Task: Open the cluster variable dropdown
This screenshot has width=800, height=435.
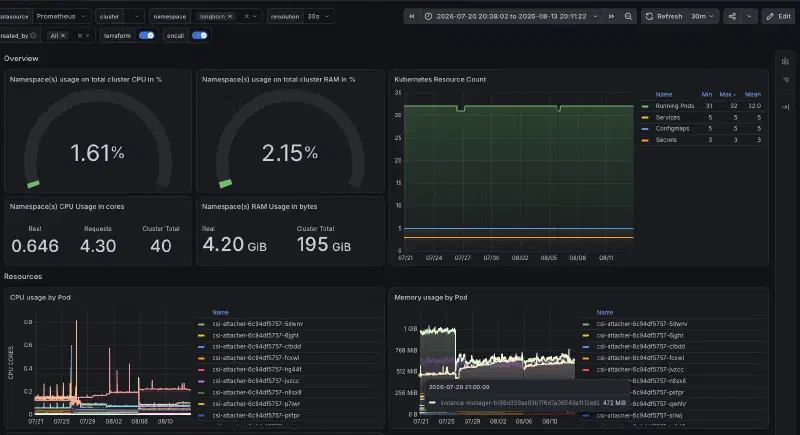Action: coord(136,16)
